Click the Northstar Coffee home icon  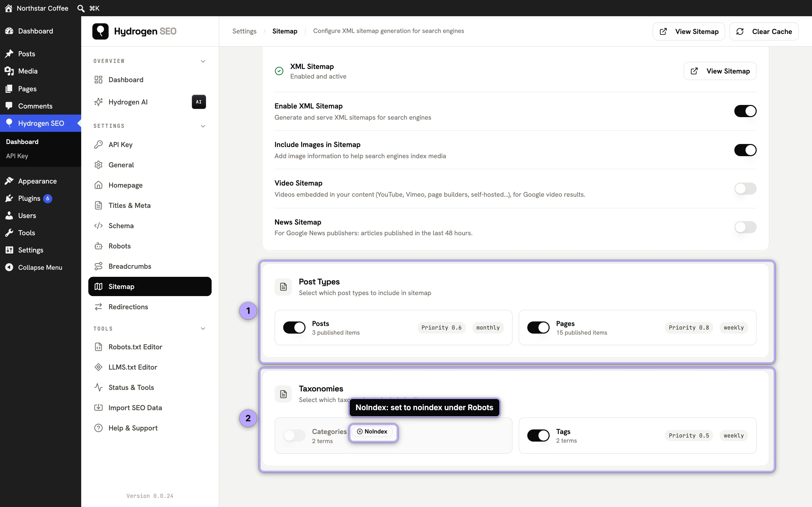click(9, 8)
